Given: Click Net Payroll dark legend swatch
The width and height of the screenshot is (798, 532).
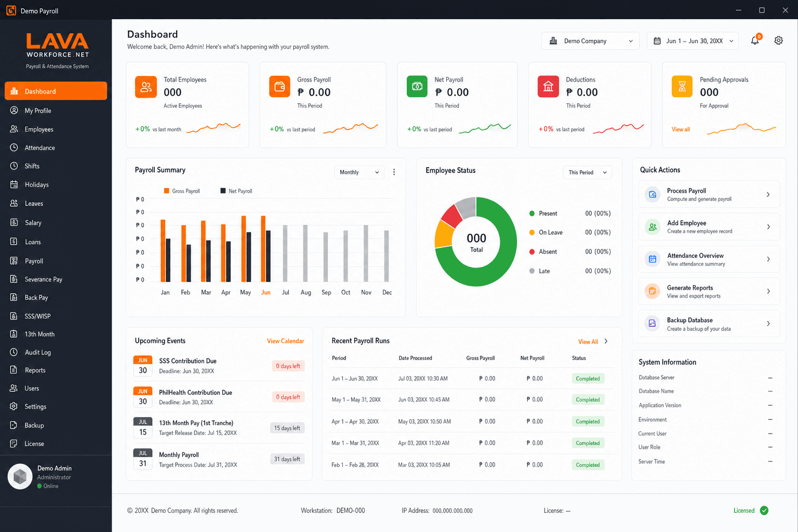Looking at the screenshot, I should coord(223,191).
